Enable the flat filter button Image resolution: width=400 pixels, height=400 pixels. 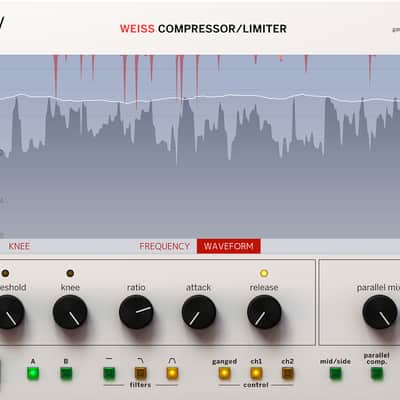(x=109, y=373)
